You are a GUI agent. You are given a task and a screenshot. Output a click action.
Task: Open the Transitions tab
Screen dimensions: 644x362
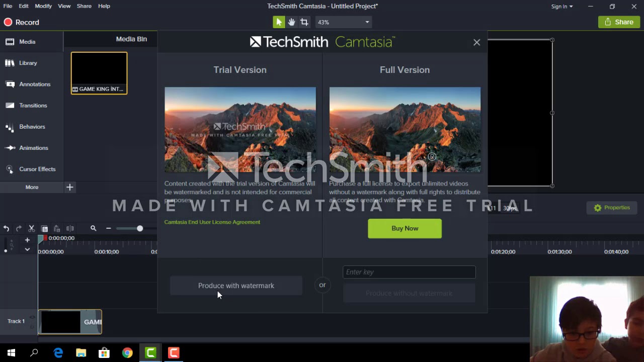tap(31, 105)
